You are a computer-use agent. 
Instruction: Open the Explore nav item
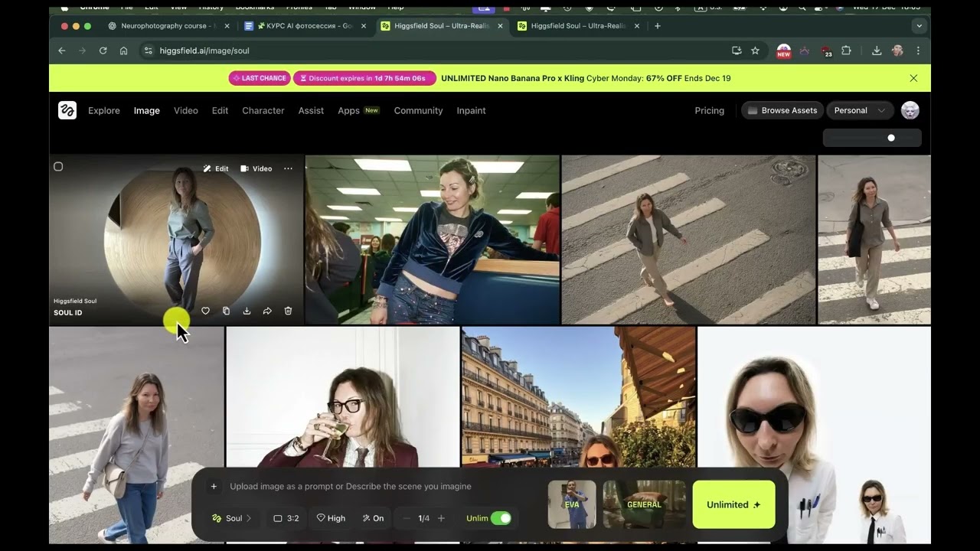click(x=104, y=110)
